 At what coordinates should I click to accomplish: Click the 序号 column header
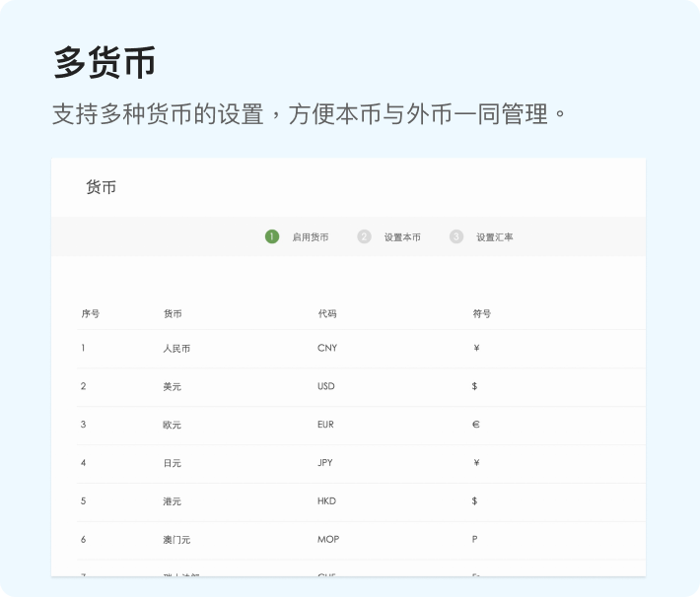pos(90,313)
